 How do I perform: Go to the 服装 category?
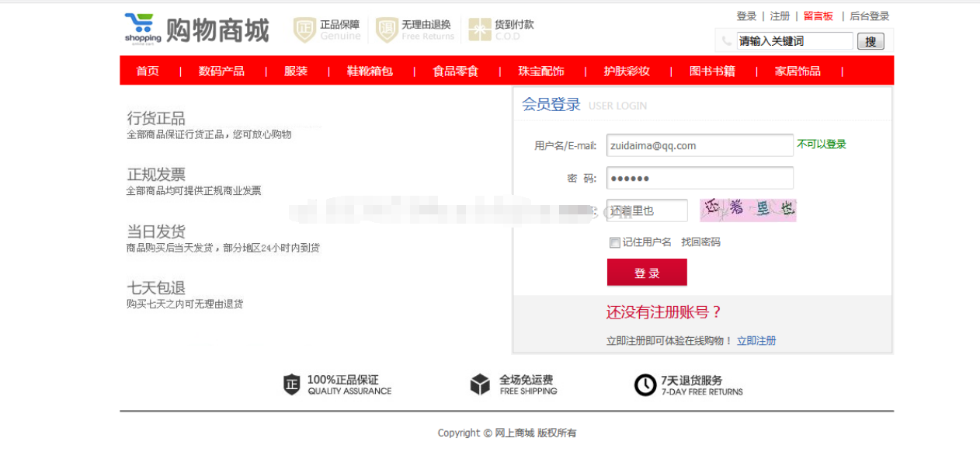pos(296,71)
